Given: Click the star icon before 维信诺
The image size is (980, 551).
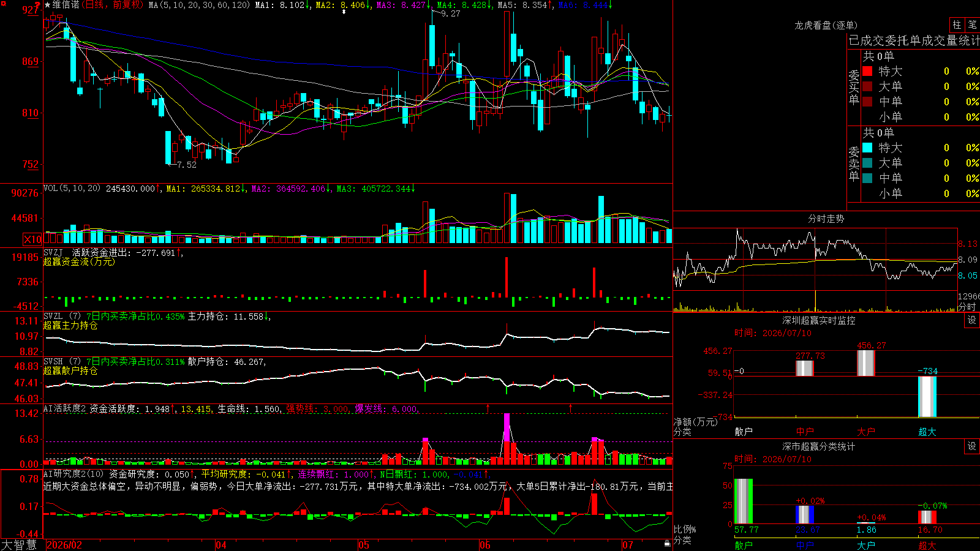Looking at the screenshot, I should 48,5.
